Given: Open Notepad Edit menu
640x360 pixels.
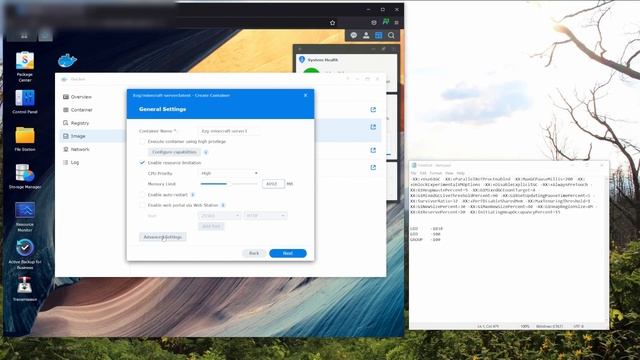Looking at the screenshot, I should [422, 173].
